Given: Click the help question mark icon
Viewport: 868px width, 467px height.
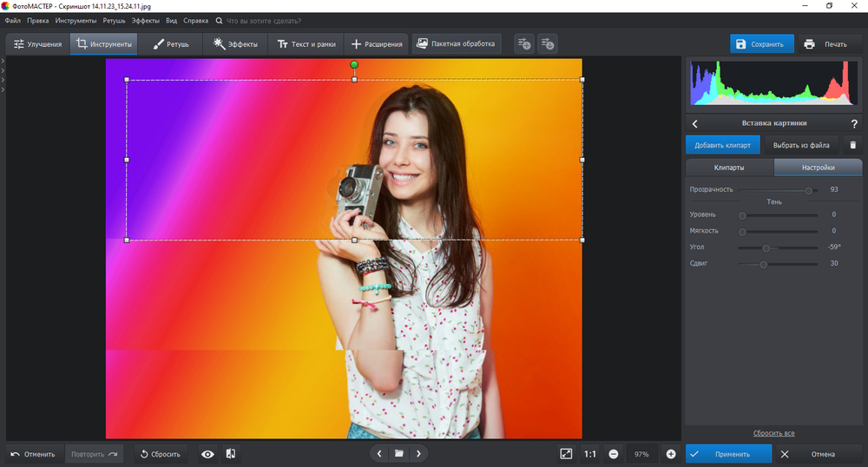Looking at the screenshot, I should pos(854,124).
